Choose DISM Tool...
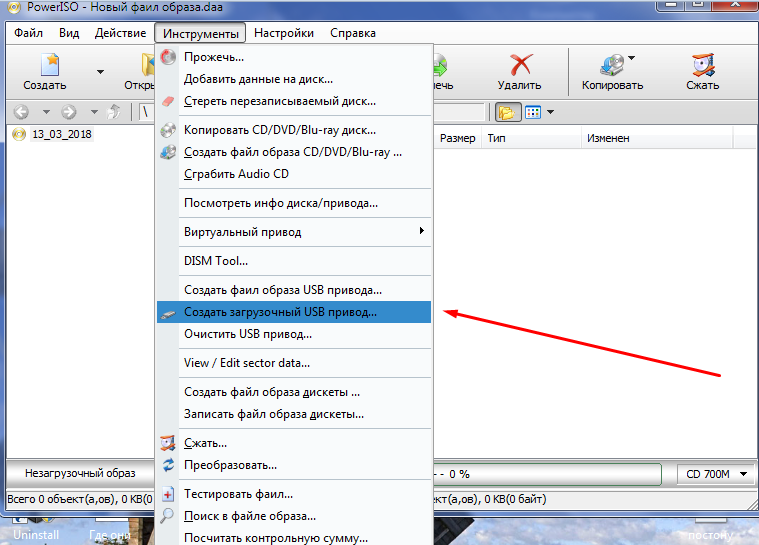This screenshot has height=545, width=759. (294, 261)
